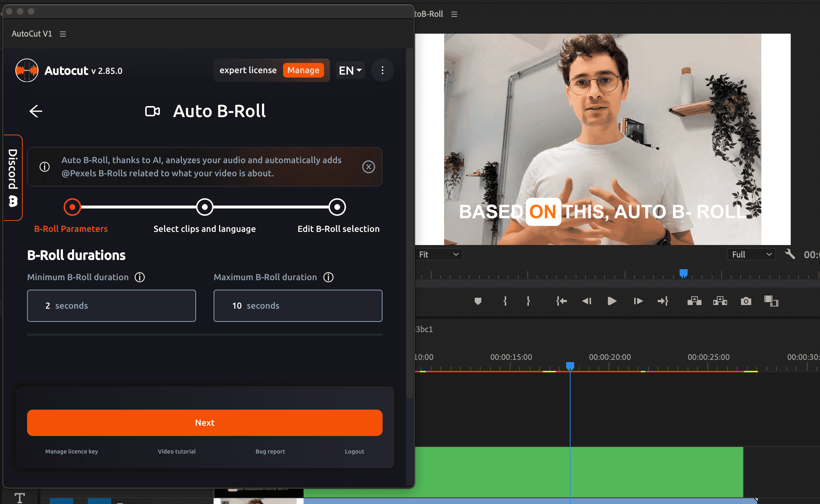Open the three-dot options menu

(x=383, y=70)
